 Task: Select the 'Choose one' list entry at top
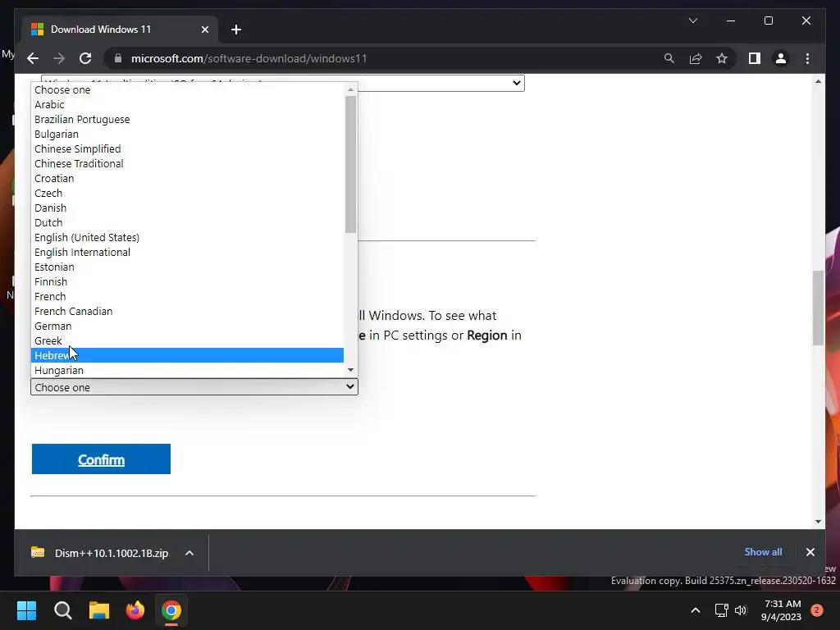click(187, 90)
